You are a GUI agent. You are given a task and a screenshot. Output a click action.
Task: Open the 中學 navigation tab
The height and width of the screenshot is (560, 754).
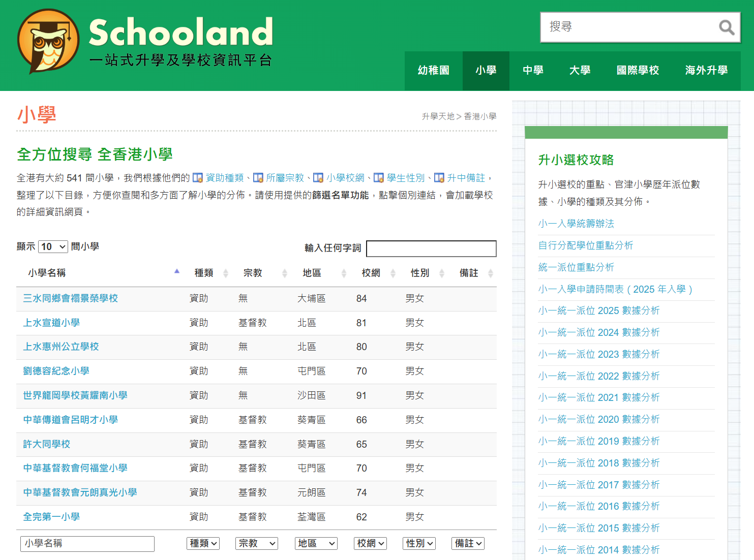tap(533, 71)
